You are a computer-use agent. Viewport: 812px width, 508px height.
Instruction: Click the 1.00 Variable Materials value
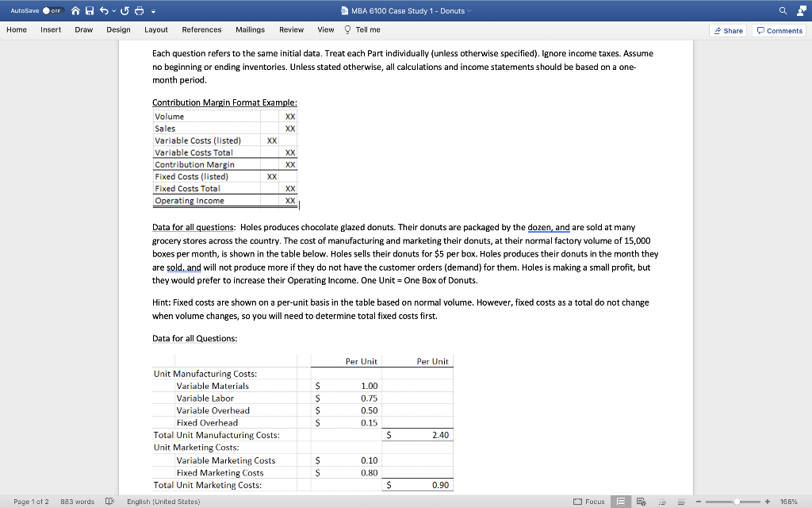pyautogui.click(x=370, y=387)
